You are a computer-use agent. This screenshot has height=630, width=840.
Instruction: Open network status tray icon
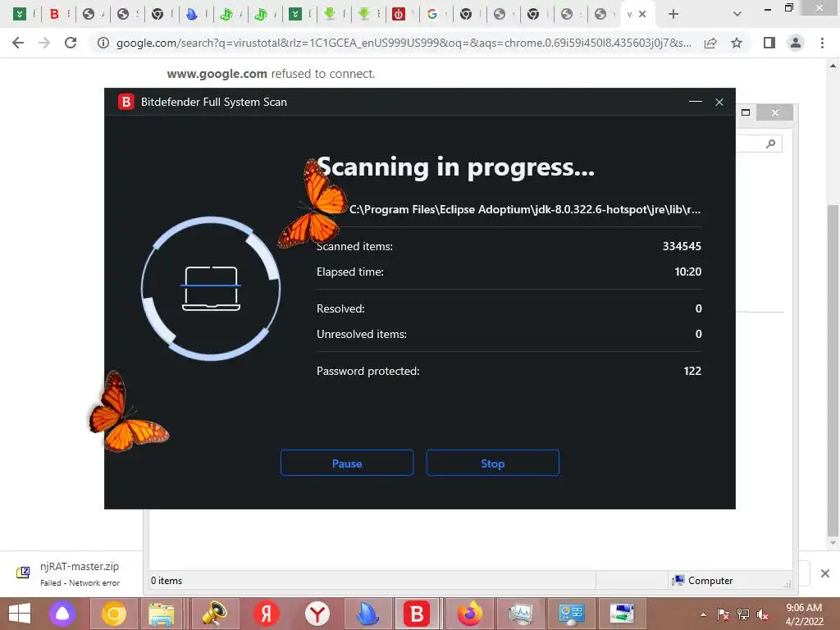[743, 614]
